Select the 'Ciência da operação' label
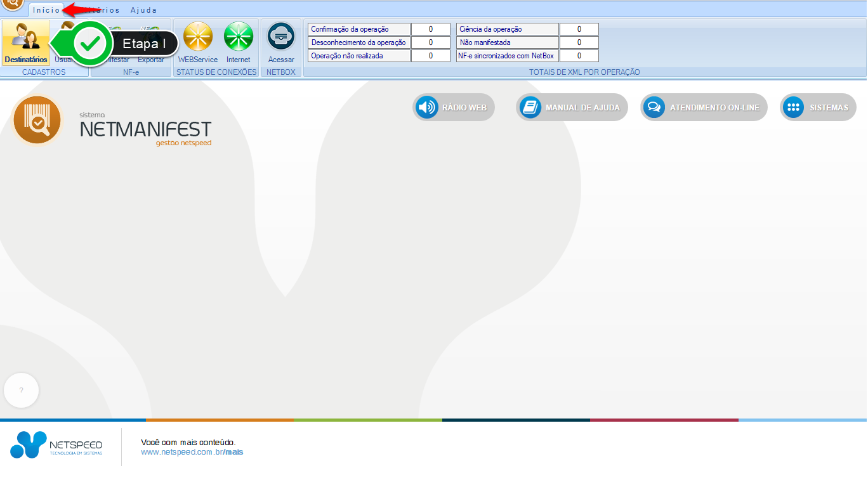Screen dimensions: 868x487 508,29
